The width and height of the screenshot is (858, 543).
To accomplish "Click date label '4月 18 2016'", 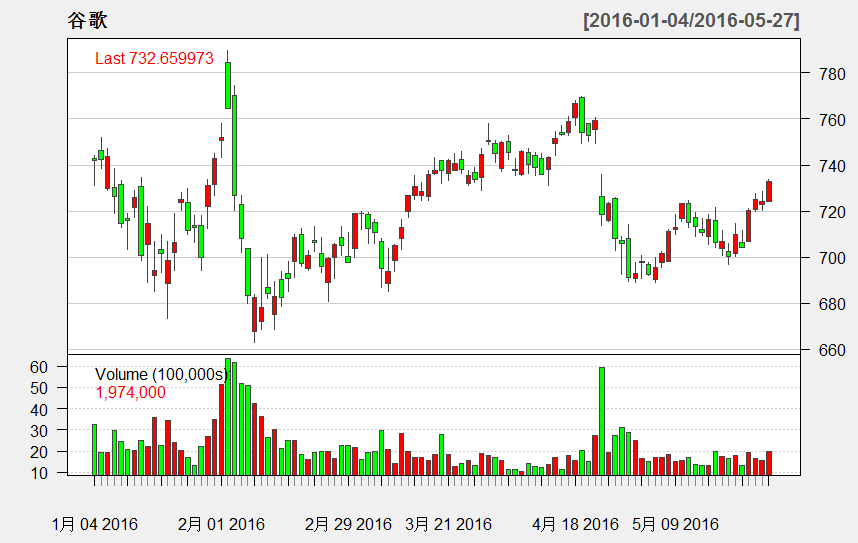I will point(575,524).
